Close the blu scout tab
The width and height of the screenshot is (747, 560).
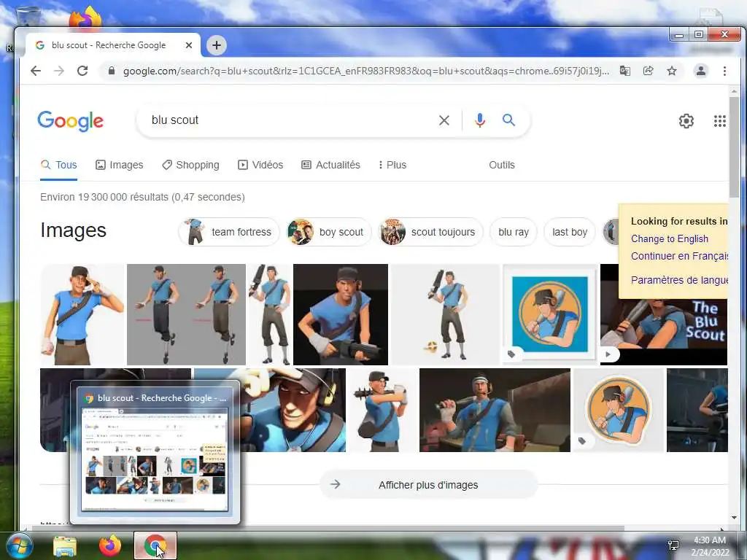click(189, 45)
